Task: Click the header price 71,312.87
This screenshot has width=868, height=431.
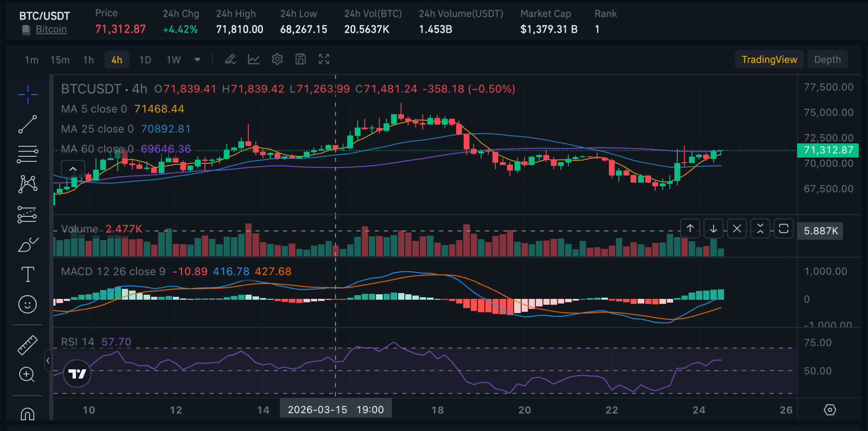Action: (120, 29)
